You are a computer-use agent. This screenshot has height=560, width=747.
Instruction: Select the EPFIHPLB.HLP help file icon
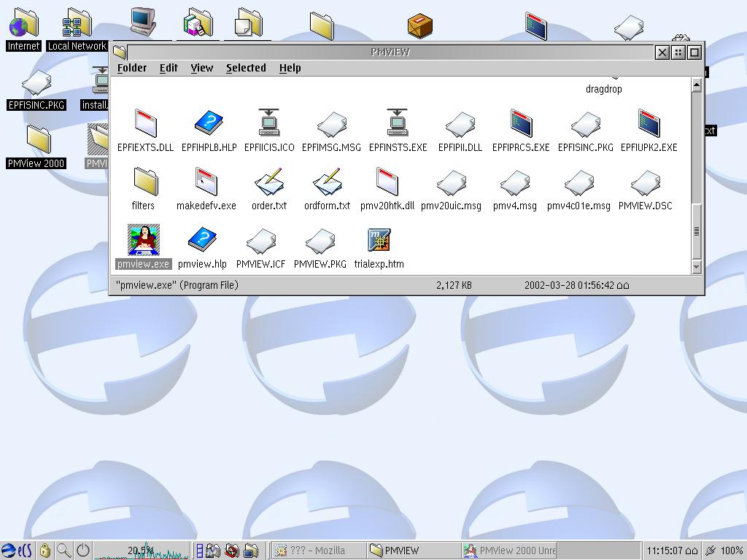pos(209,123)
